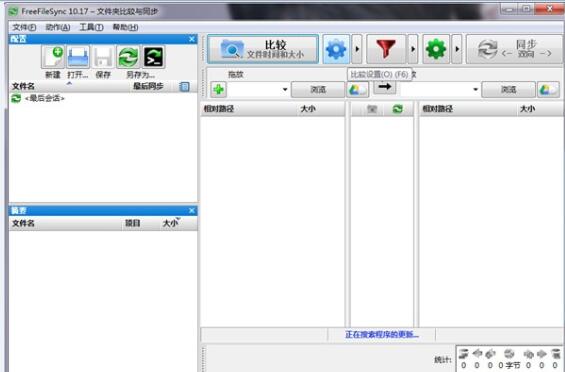Open left folder path dropdown

pos(285,89)
